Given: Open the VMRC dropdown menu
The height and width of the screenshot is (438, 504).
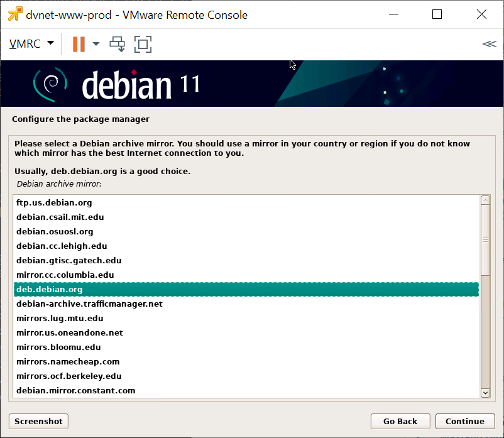Looking at the screenshot, I should (31, 44).
